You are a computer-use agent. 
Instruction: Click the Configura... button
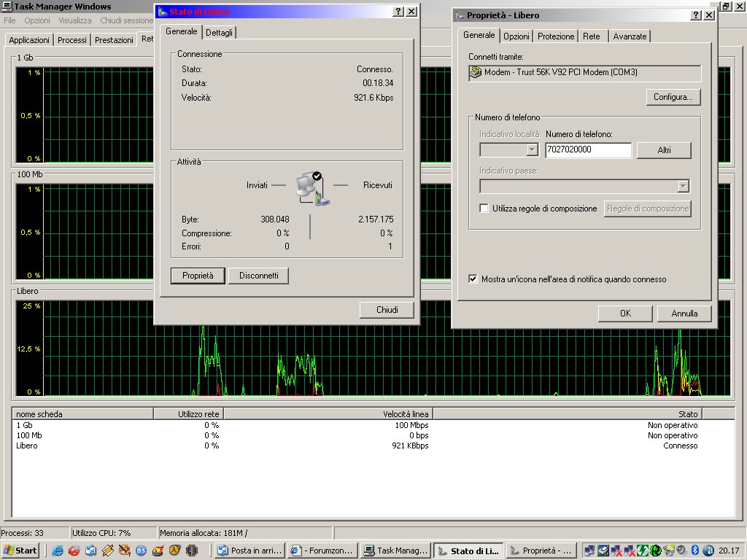point(673,97)
